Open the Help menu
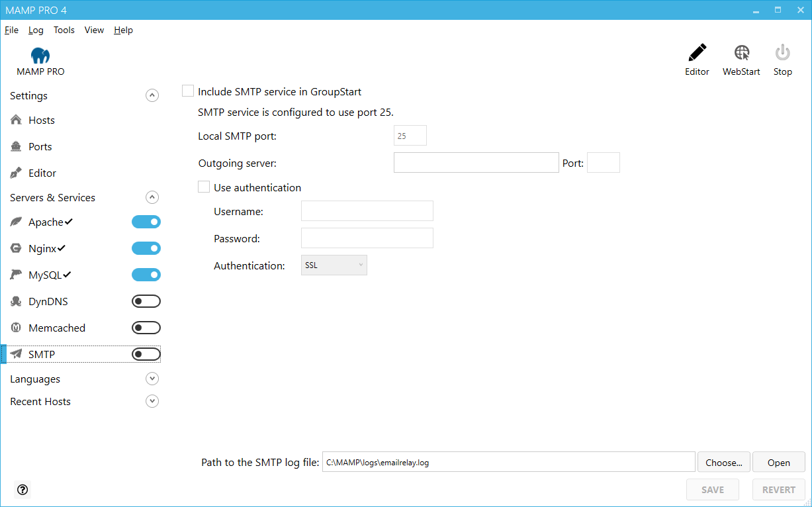Viewport: 812px width, 507px height. click(123, 30)
